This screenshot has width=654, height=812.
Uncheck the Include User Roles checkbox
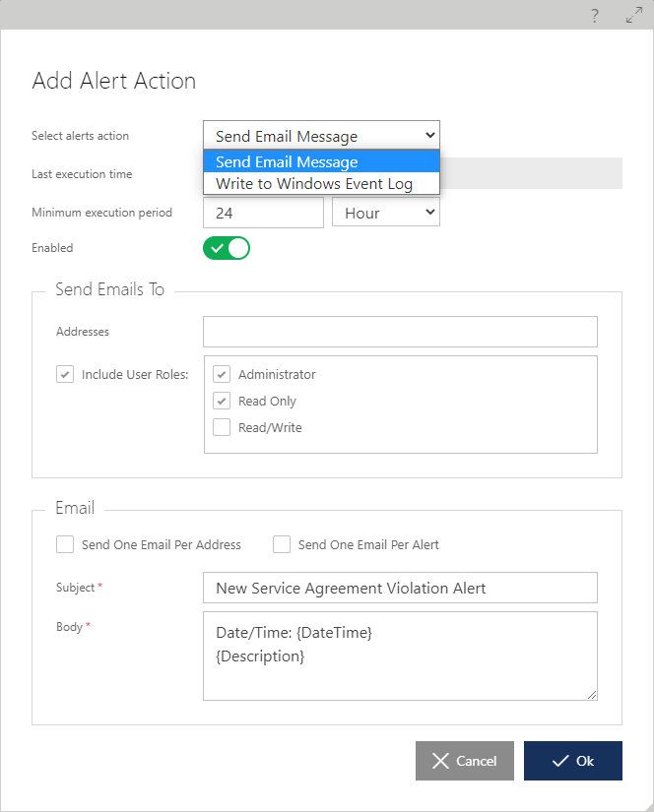click(65, 374)
